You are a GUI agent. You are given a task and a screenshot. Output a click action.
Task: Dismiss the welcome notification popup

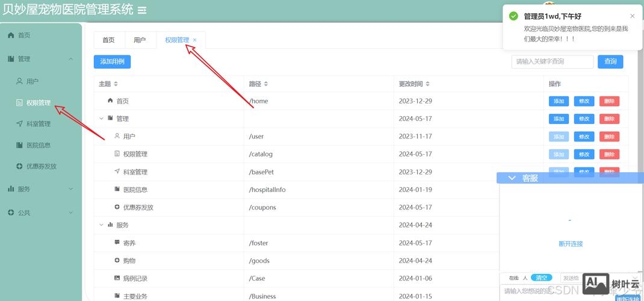tap(632, 16)
